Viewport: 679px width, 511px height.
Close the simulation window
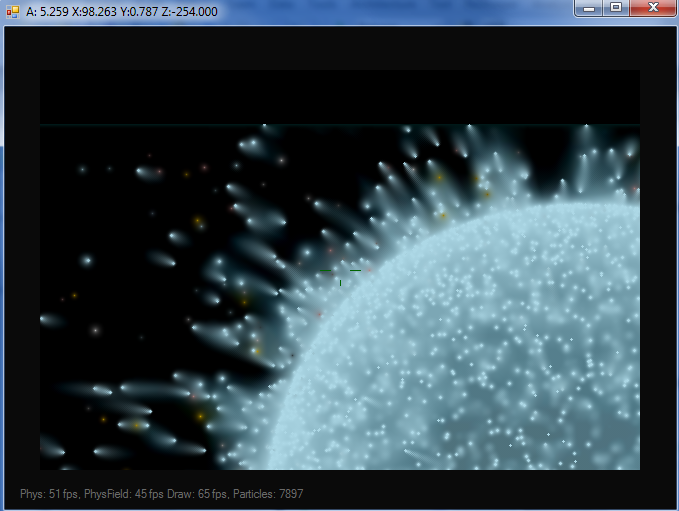coord(653,8)
